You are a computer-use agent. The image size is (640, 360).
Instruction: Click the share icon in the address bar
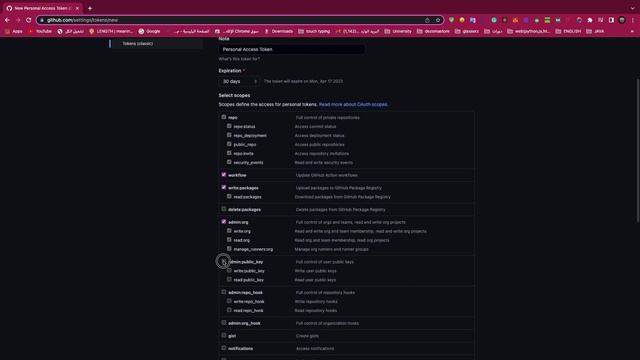pos(427,20)
